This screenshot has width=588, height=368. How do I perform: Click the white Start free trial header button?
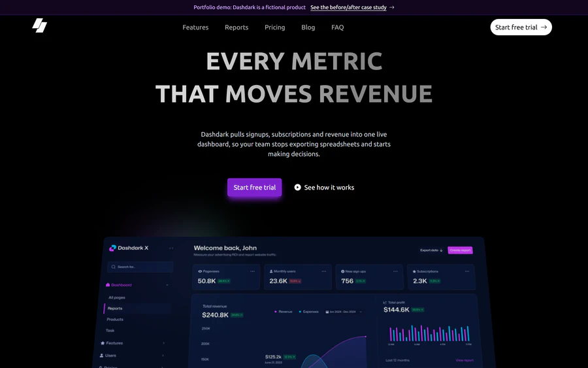[x=521, y=27]
